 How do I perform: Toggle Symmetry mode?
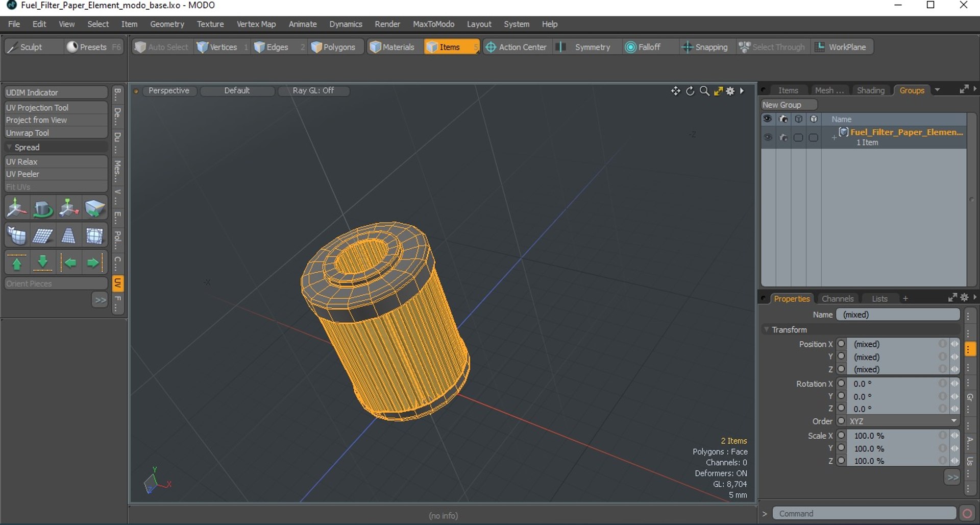585,47
